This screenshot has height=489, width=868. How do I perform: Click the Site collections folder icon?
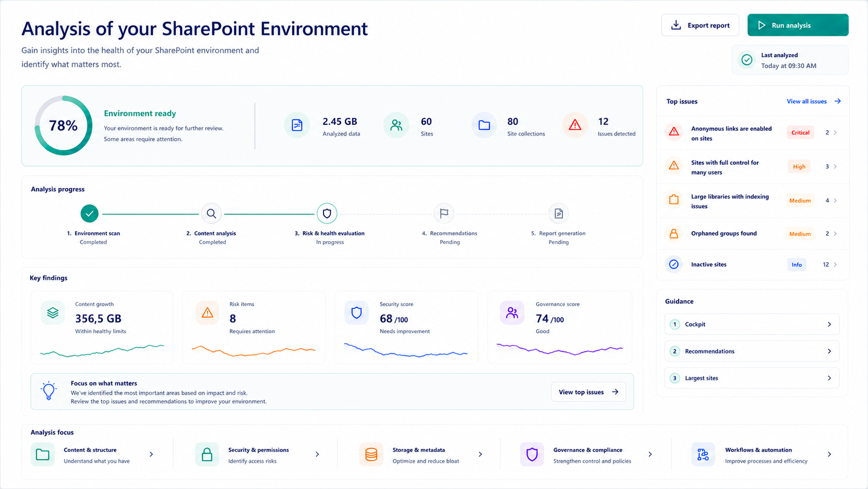click(x=484, y=125)
